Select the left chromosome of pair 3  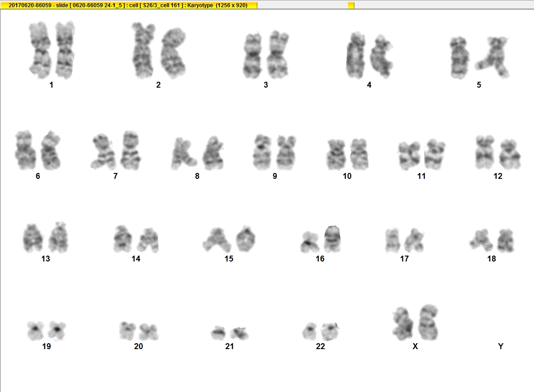[x=253, y=56]
